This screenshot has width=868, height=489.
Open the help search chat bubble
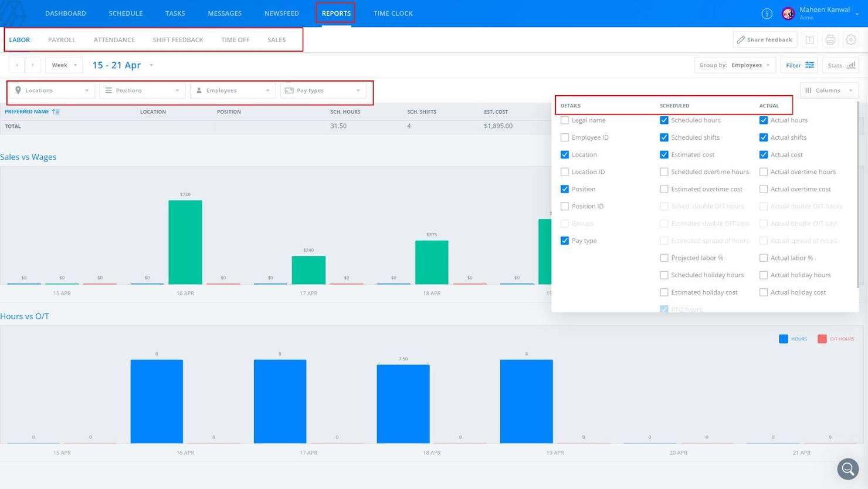pos(848,468)
